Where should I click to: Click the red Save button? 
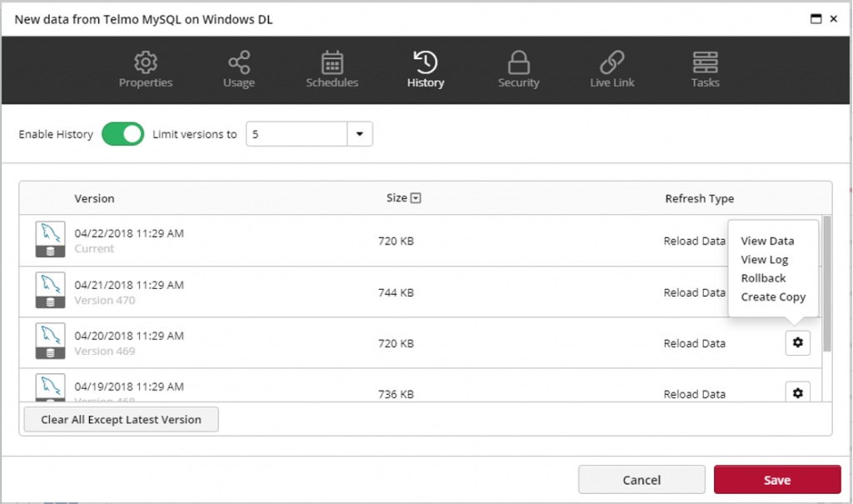(777, 480)
